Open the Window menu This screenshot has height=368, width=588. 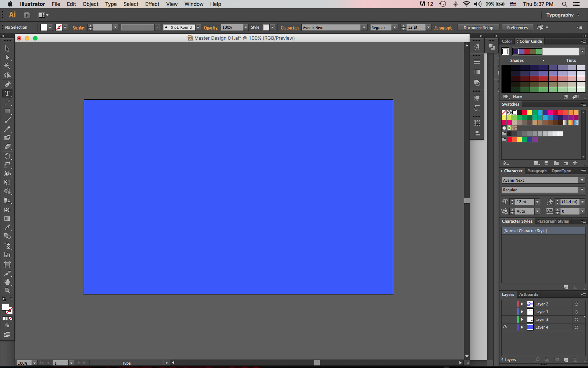pos(194,4)
